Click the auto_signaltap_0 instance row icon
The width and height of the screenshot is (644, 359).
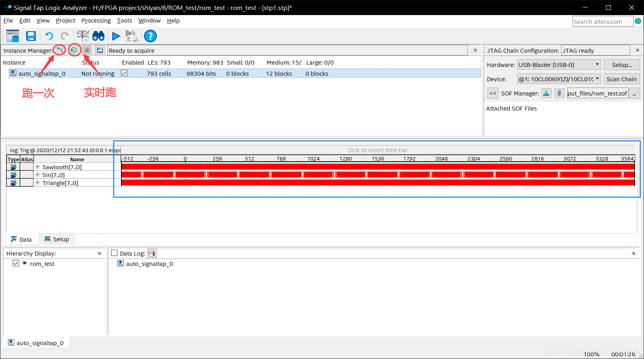click(13, 73)
